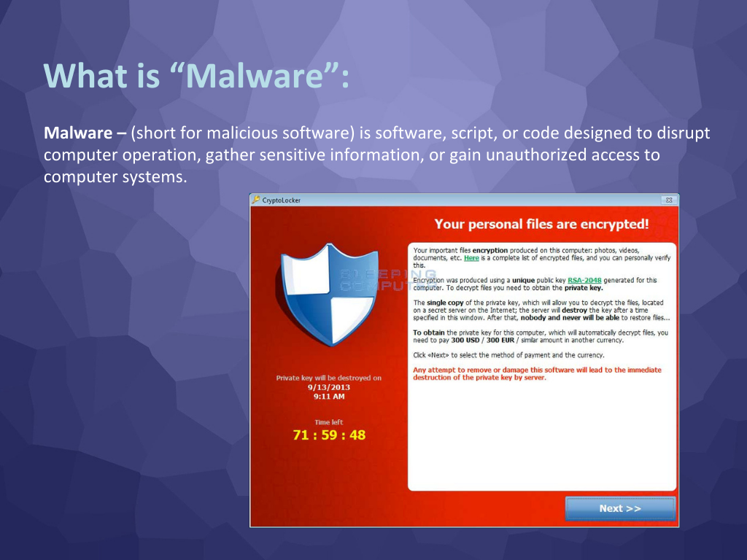Click the Sleeping Computer watermark
The image size is (747, 560).
[x=387, y=280]
